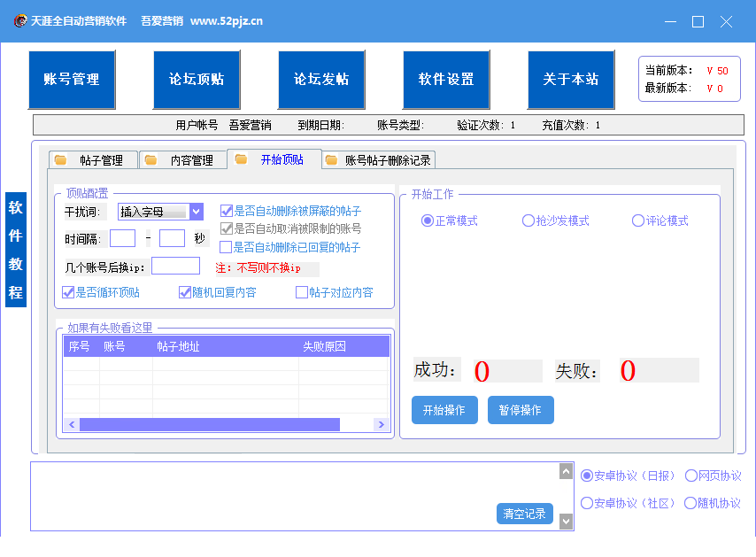Image resolution: width=756 pixels, height=557 pixels.
Task: Click the 开始操作 button
Action: [x=444, y=410]
